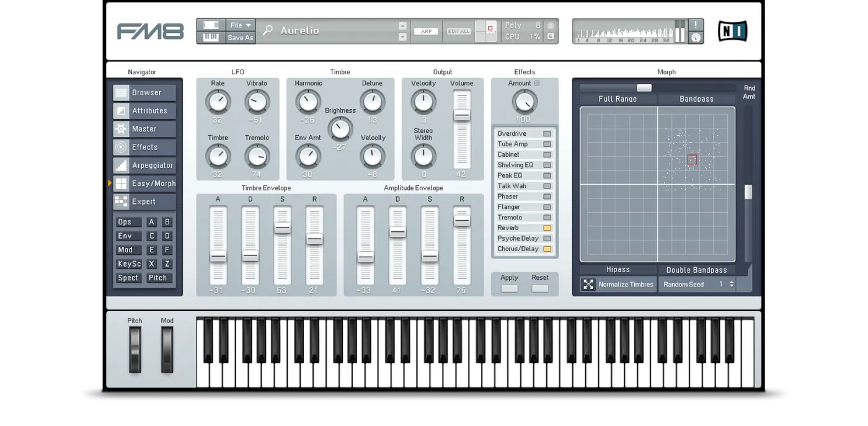Image resolution: width=868 pixels, height=426 pixels.
Task: Toggle the navigator panel view icon in header
Action: (211, 25)
